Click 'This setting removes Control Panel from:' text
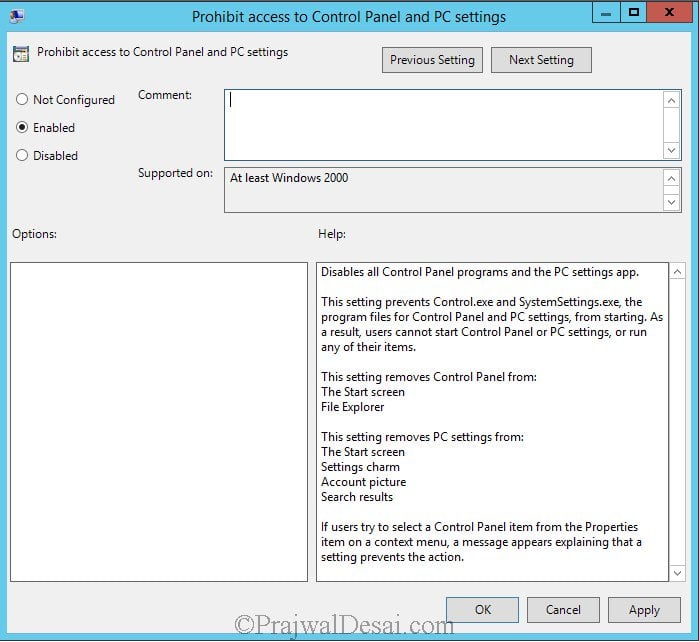Viewport: 699px width, 642px height. pyautogui.click(x=429, y=377)
